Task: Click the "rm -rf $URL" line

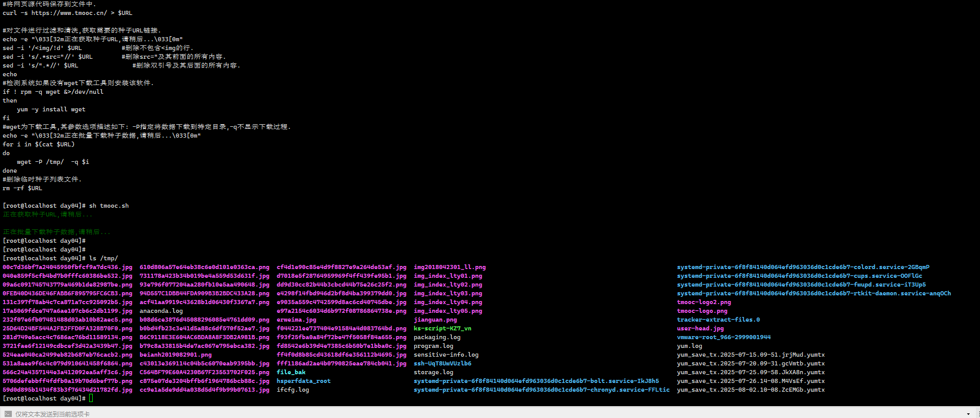Action: tap(22, 188)
